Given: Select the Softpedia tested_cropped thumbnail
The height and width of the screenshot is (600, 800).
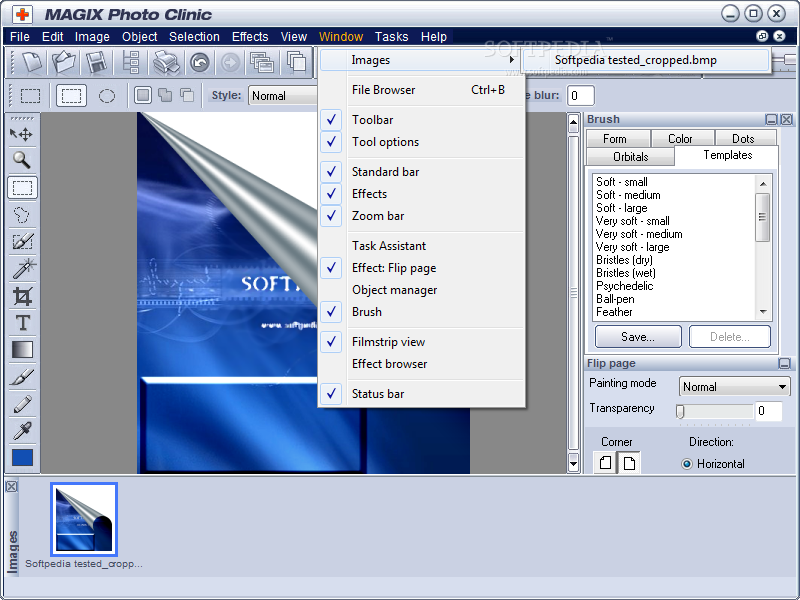Looking at the screenshot, I should (84, 519).
